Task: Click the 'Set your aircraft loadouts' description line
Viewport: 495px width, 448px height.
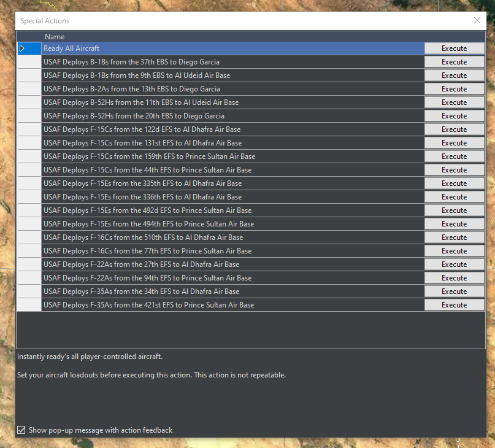Action: click(152, 375)
